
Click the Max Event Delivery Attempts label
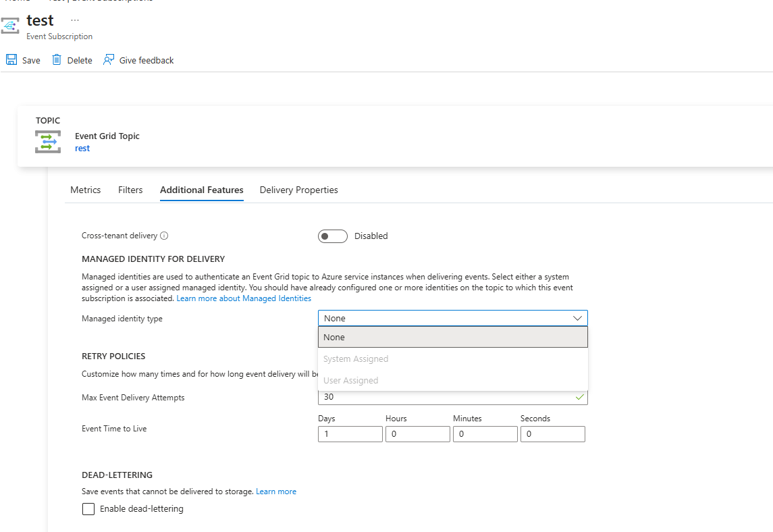click(x=133, y=398)
